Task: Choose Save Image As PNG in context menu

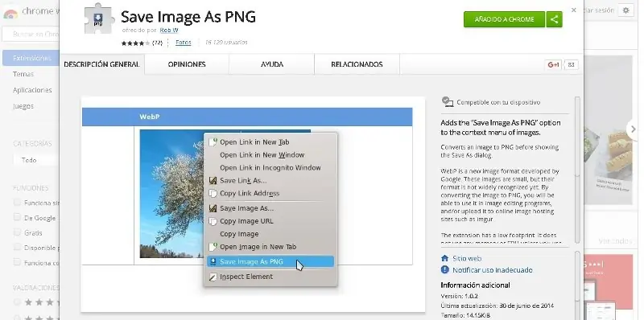Action: point(270,261)
